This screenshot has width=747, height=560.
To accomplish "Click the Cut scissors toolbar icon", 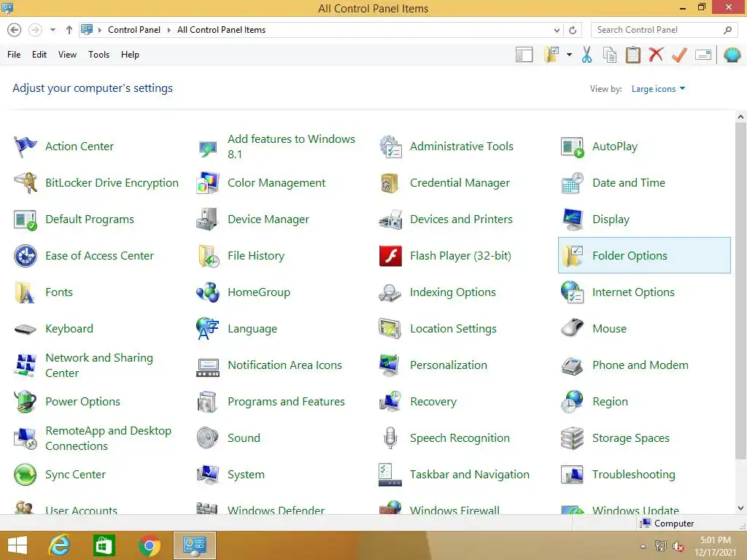I will 587,55.
